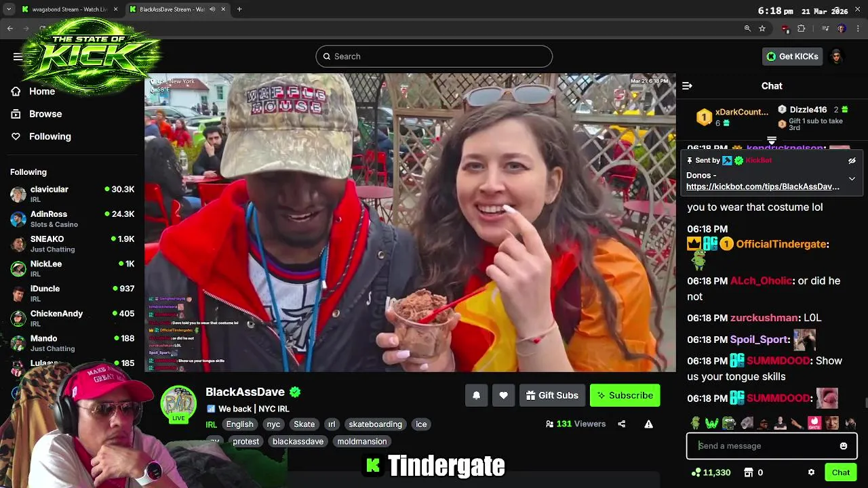This screenshot has width=868, height=488.
Task: Collapse the chat panel with arrow icon
Action: (x=687, y=86)
